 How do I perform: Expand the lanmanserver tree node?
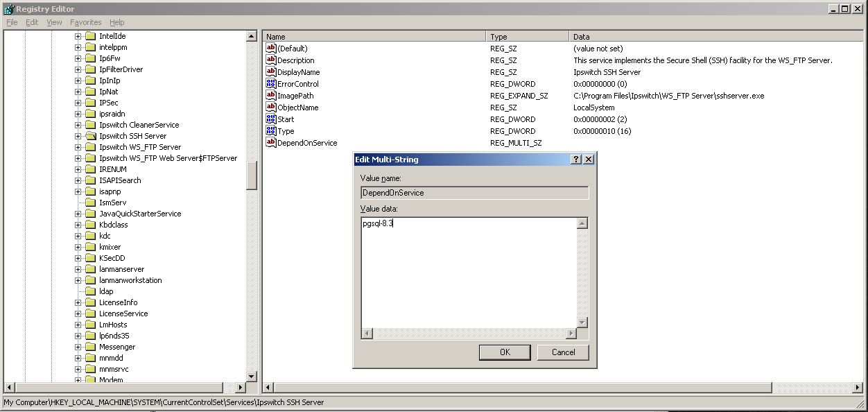pos(78,269)
